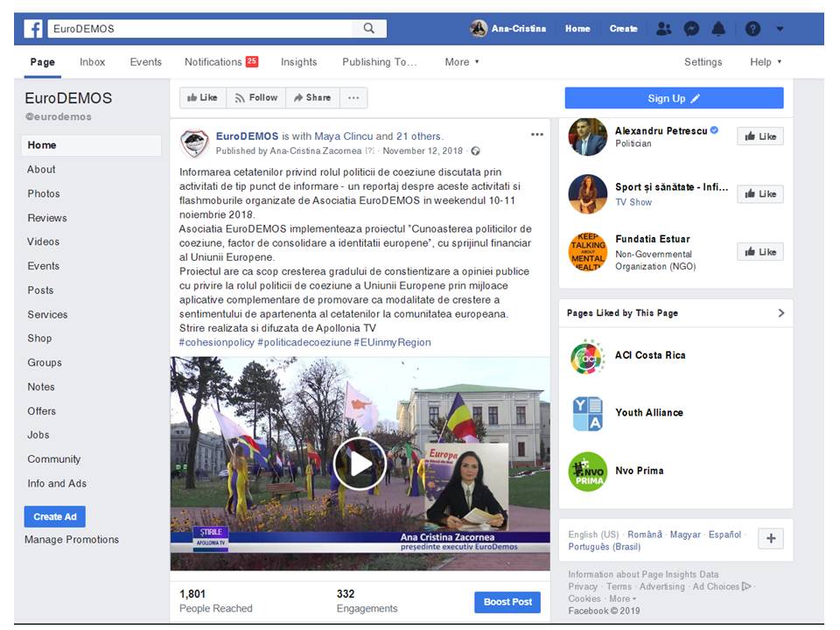Click EuroDEMOS post avatar logo

[194, 143]
